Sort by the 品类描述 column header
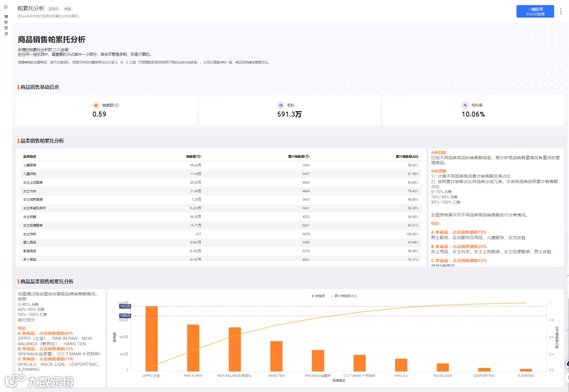569x392 pixels. tap(30, 156)
